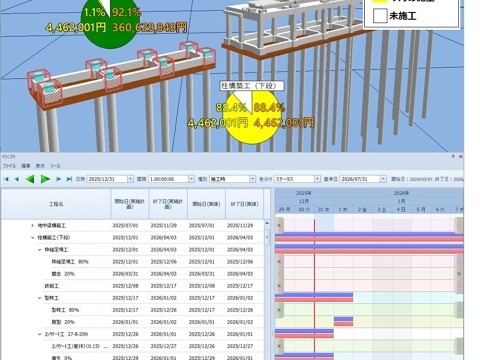Screen dimensions: 480x360
Task: Open the 基準日 2026/07/31 dropdown
Action: point(383,179)
